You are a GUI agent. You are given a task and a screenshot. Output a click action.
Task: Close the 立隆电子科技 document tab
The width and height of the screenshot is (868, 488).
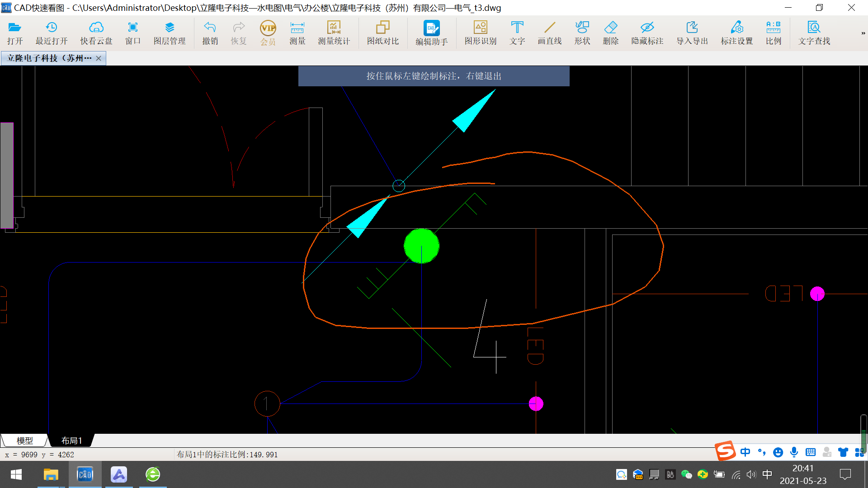click(x=99, y=58)
